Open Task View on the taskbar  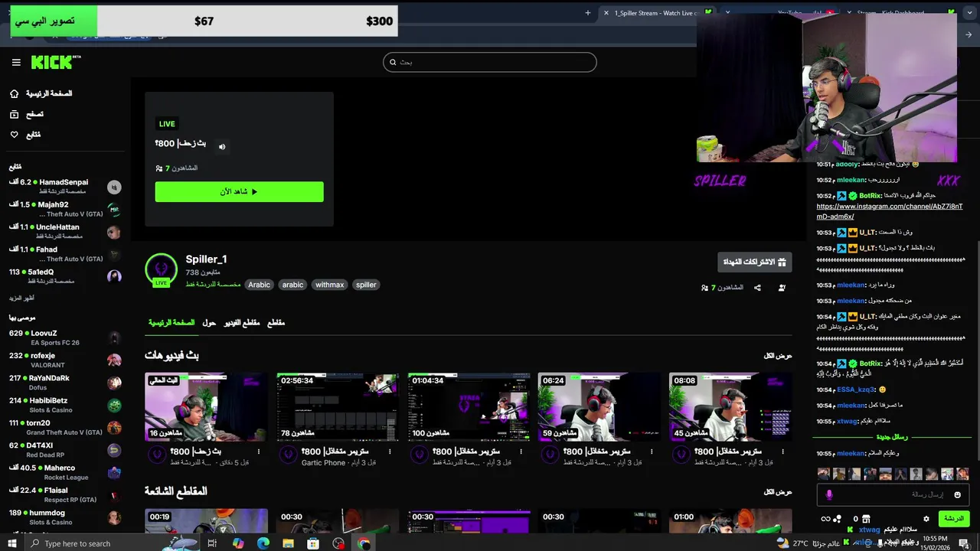(x=212, y=543)
